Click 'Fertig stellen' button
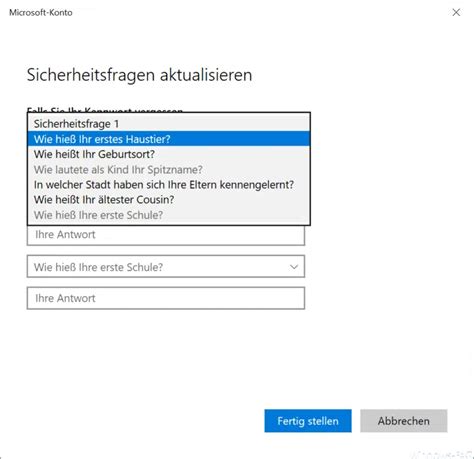This screenshot has height=459, width=474. tap(308, 421)
